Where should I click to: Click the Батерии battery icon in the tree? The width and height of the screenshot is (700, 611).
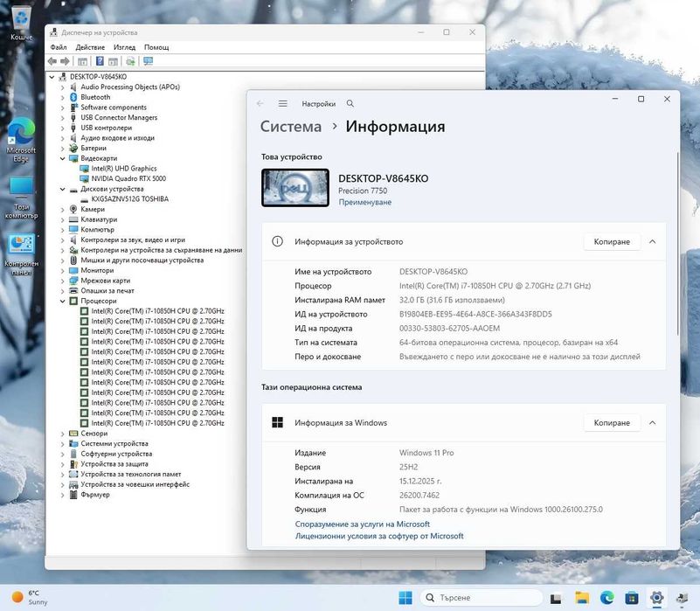[x=73, y=148]
